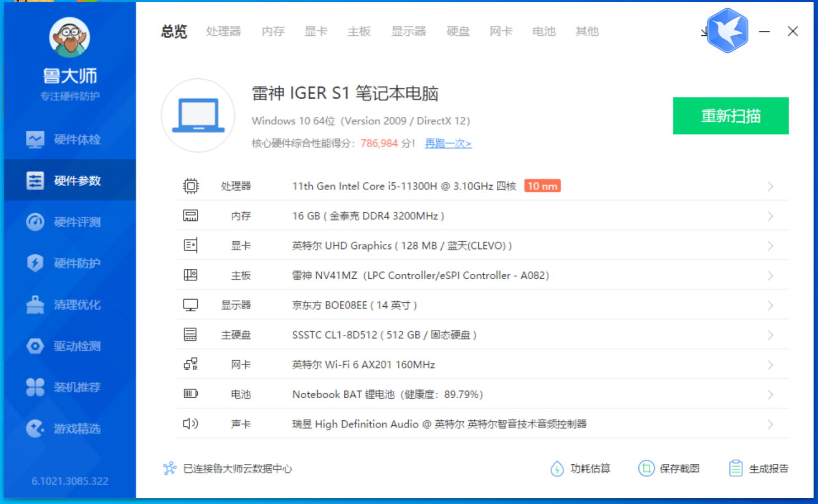This screenshot has width=818, height=504.
Task: Click the 电池 battery icon
Action: (x=191, y=394)
